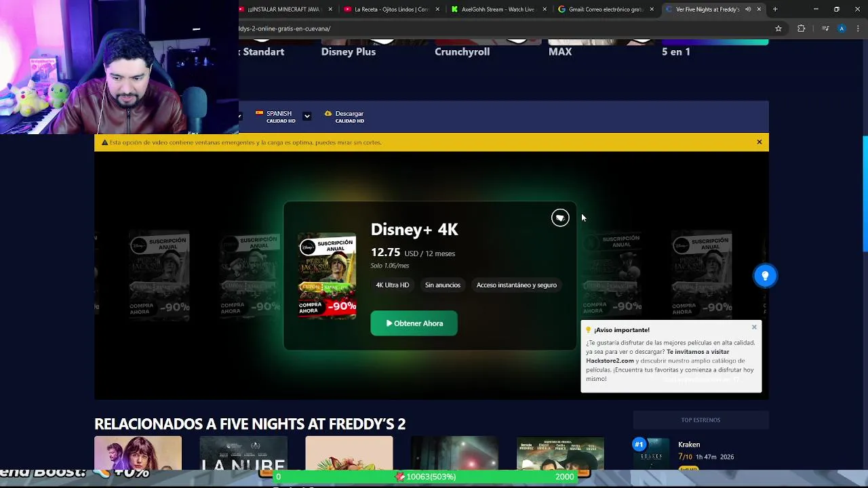868x488 pixels.
Task: Open a new browser tab
Action: point(775,9)
